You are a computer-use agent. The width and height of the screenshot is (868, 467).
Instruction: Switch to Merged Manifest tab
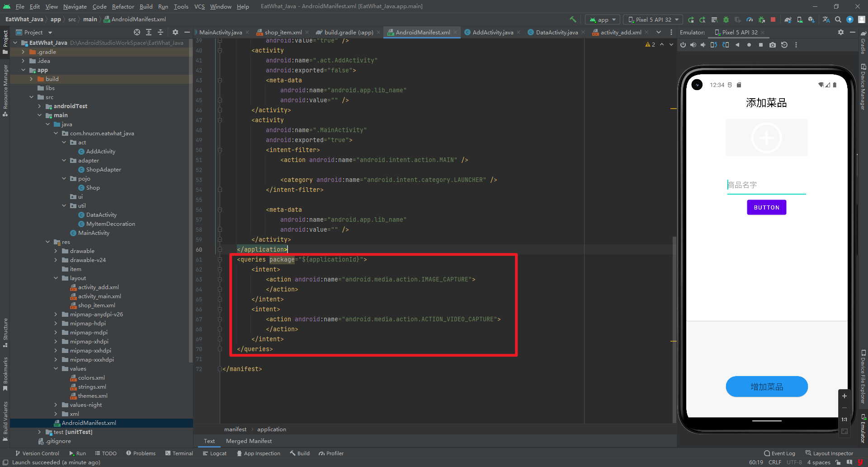pyautogui.click(x=249, y=441)
